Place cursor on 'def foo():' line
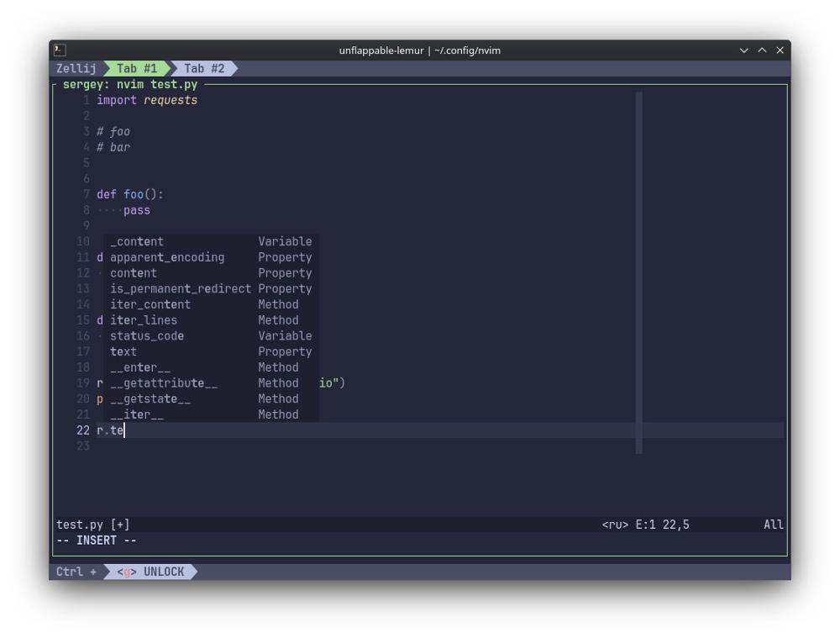Screen dimensions: 840x638 (x=129, y=194)
